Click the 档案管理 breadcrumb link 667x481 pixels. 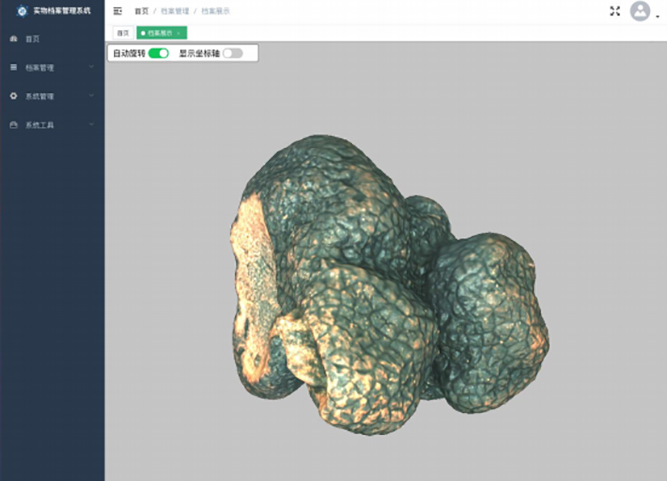[x=174, y=11]
